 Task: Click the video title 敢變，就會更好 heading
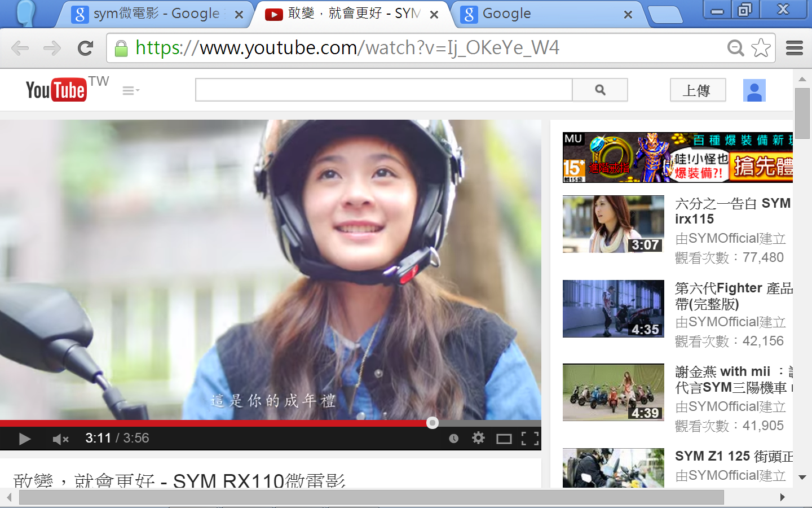[179, 480]
